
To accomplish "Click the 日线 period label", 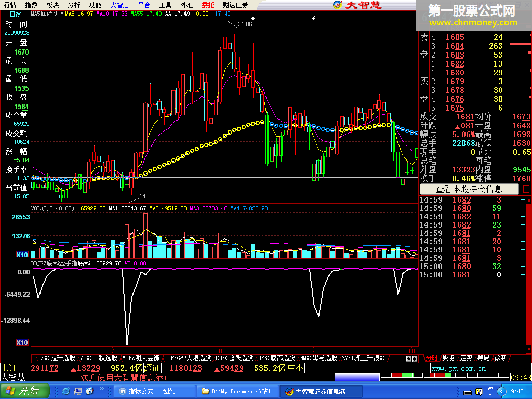I will [16, 14].
